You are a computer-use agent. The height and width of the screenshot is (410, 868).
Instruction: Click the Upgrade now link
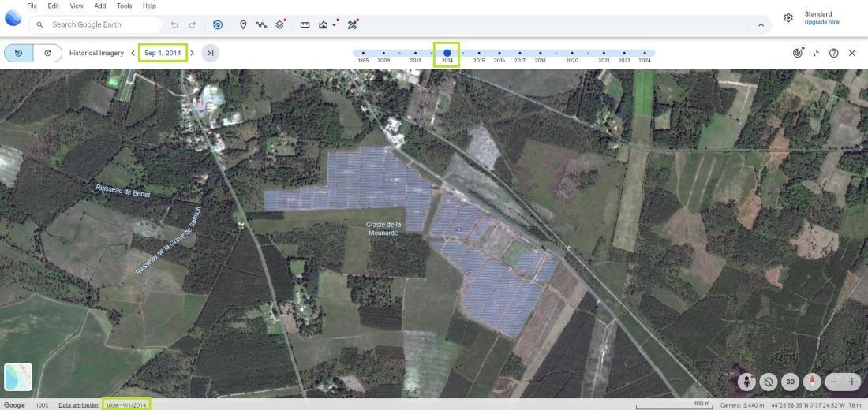click(821, 22)
